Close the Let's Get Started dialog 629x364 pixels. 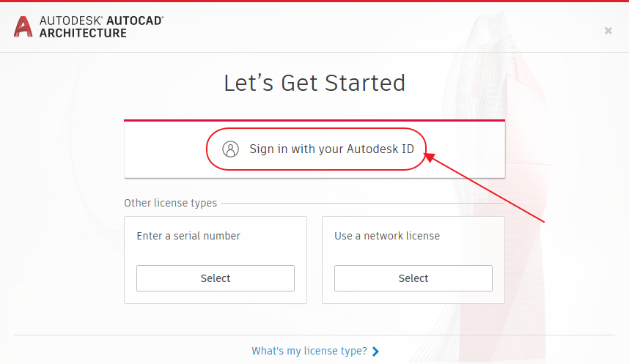[x=608, y=31]
